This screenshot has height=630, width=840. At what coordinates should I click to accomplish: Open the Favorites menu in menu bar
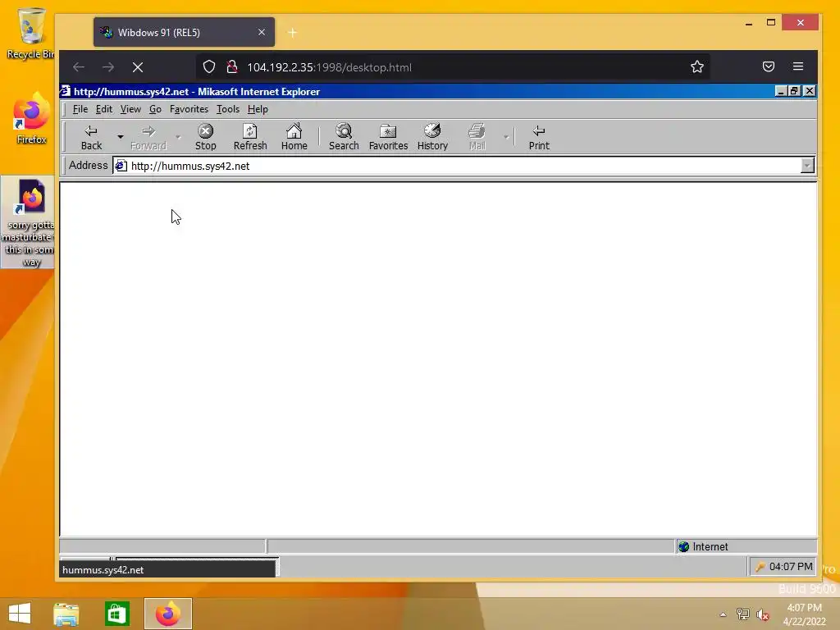(x=189, y=109)
